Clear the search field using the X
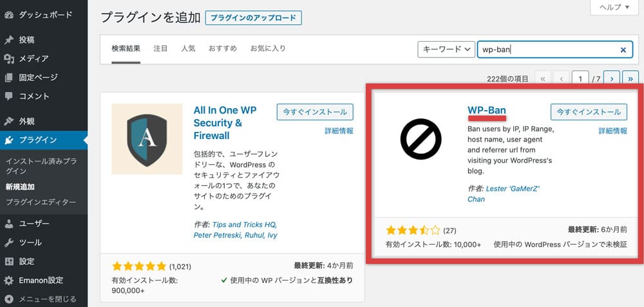644x307 pixels. tap(623, 50)
